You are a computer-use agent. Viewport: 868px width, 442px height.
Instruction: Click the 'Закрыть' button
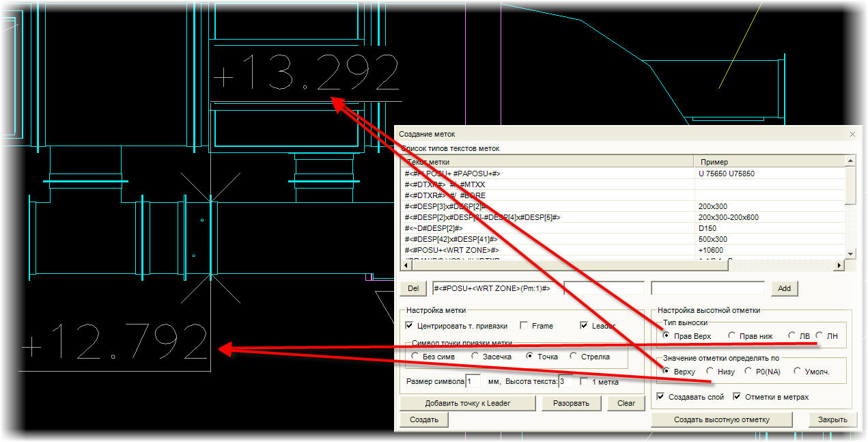(x=832, y=419)
